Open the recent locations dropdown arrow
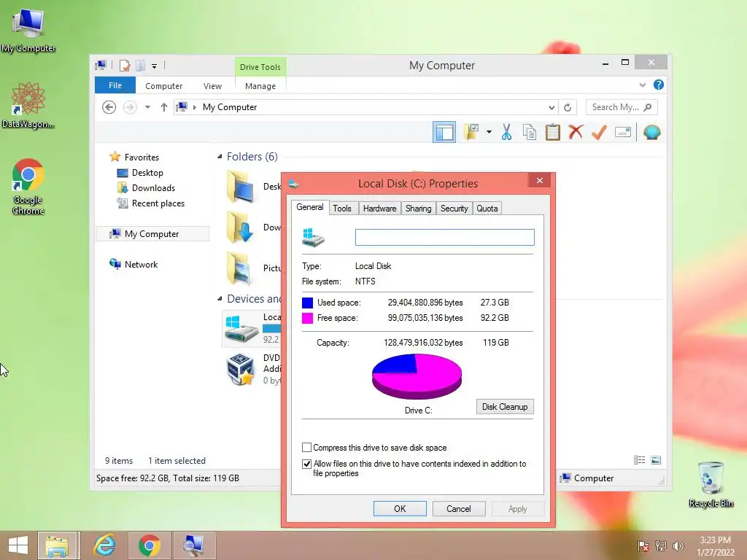The width and height of the screenshot is (747, 560). pyautogui.click(x=147, y=107)
